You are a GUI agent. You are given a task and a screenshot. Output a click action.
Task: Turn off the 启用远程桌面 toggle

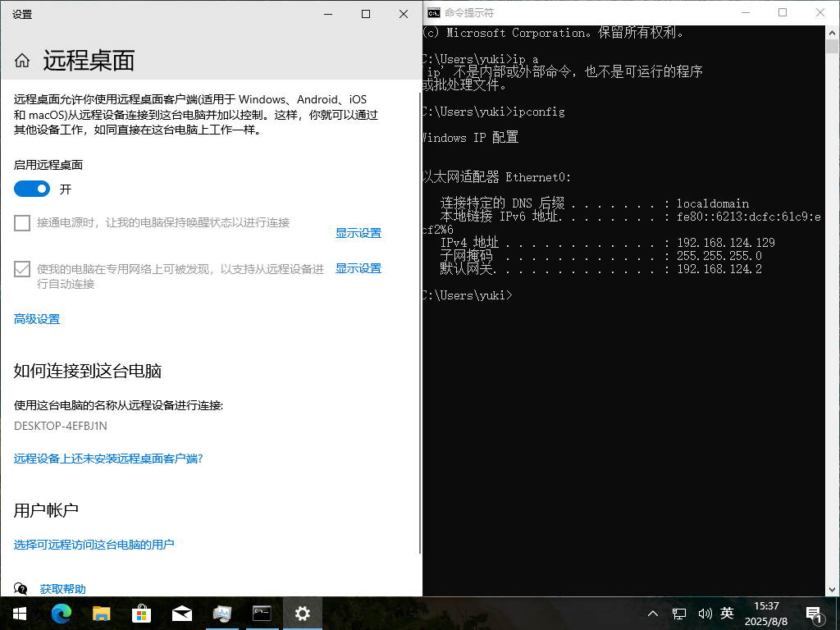[31, 189]
